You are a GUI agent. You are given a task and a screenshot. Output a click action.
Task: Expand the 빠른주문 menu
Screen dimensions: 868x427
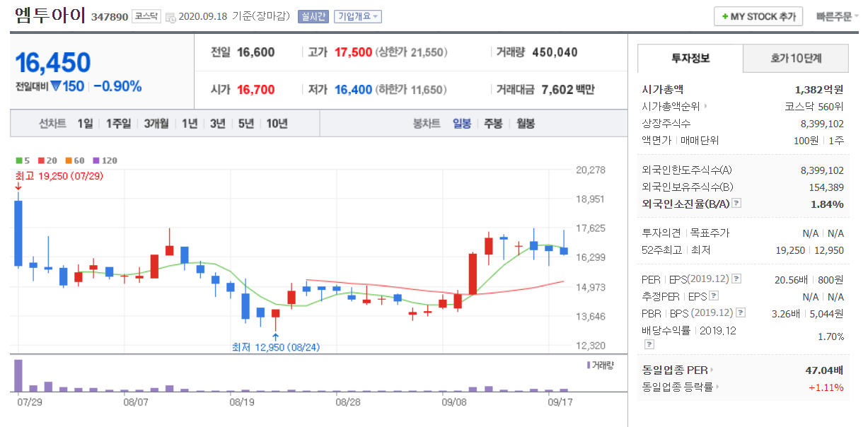(838, 16)
